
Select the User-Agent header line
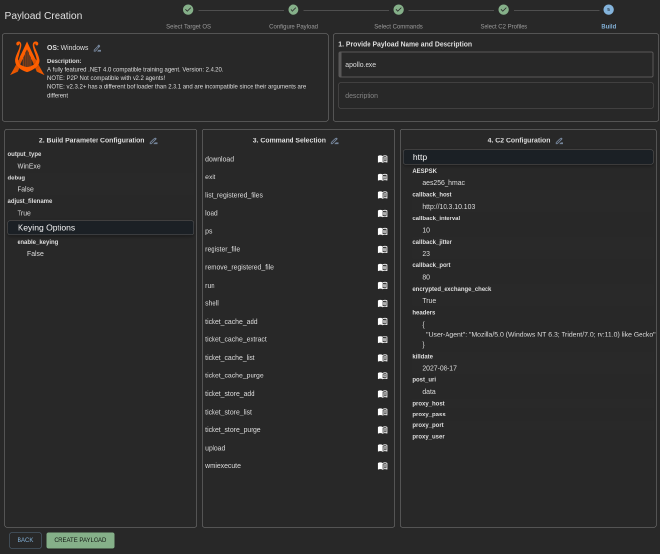tap(540, 335)
